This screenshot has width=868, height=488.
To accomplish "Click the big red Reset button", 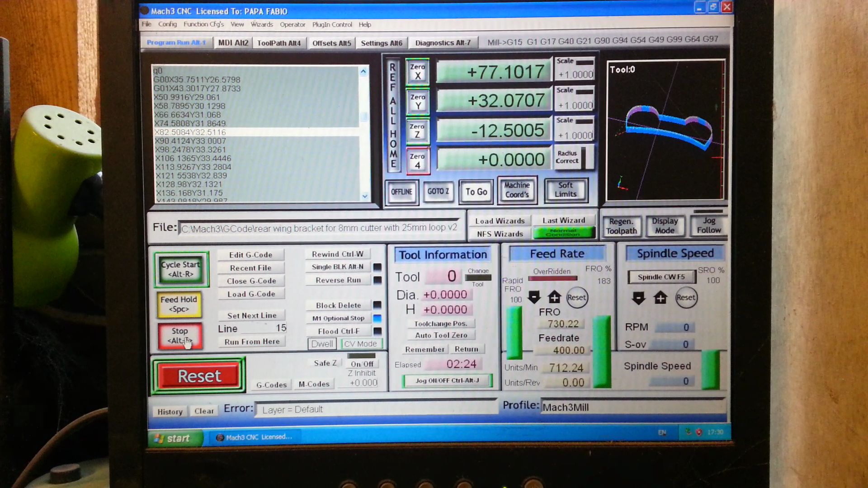I will click(x=199, y=375).
